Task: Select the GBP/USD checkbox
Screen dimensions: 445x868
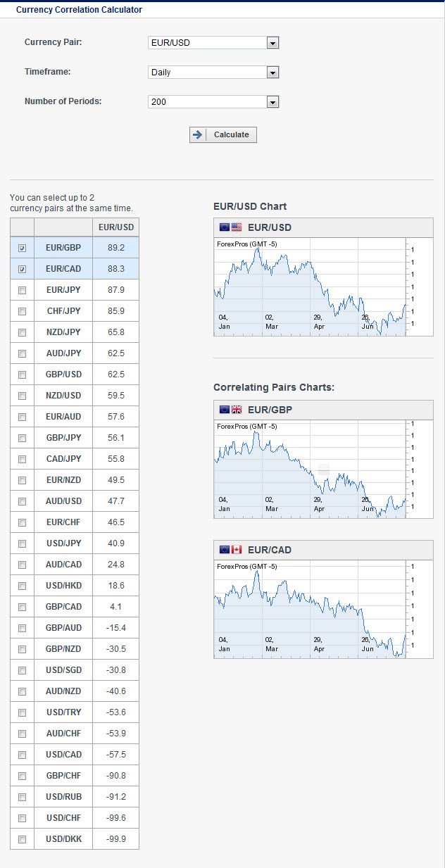Action: [x=23, y=375]
